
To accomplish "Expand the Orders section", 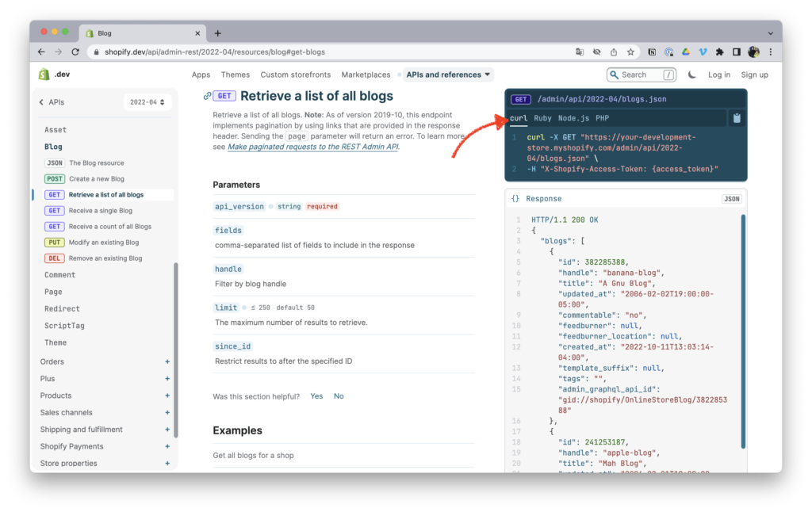I will coord(167,362).
